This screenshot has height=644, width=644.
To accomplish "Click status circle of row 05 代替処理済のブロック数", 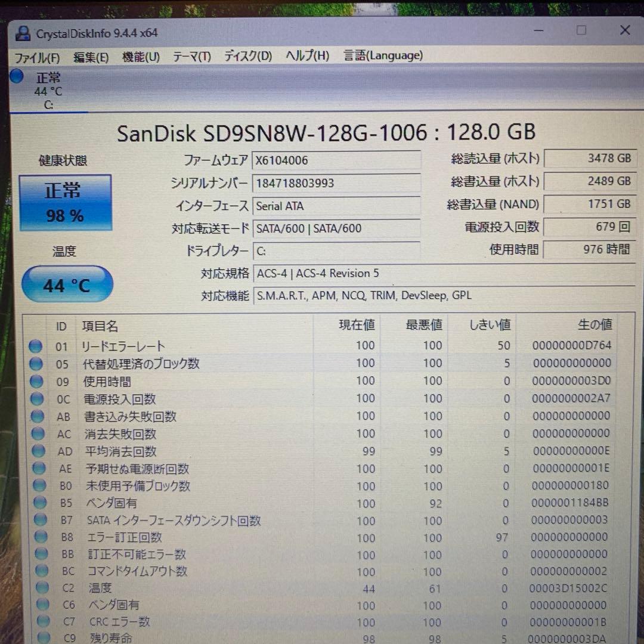I will (36, 364).
